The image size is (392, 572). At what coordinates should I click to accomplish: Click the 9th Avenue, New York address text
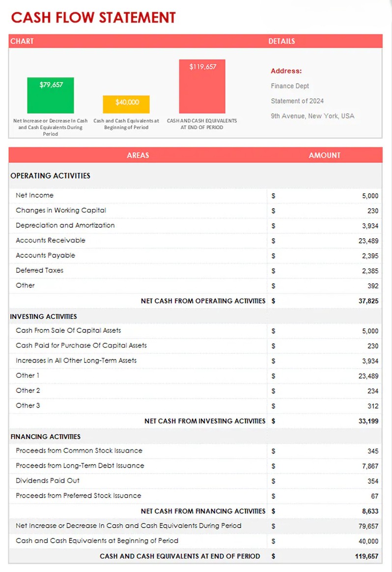(312, 116)
